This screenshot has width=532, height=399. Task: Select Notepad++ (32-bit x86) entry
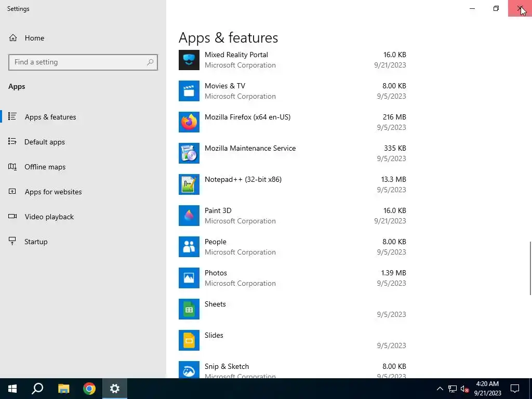point(292,184)
